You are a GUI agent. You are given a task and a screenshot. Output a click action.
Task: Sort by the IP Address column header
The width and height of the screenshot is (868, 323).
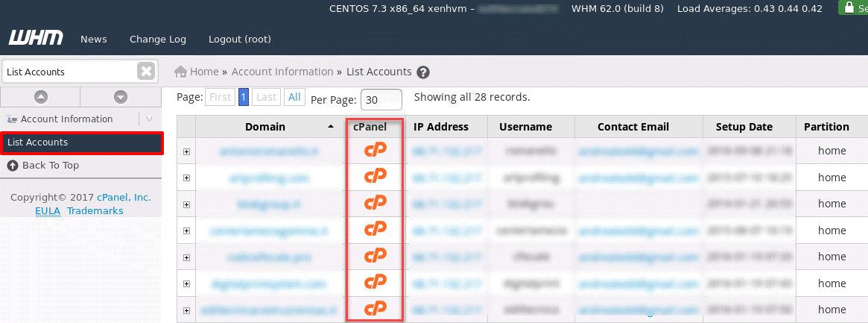coord(440,127)
